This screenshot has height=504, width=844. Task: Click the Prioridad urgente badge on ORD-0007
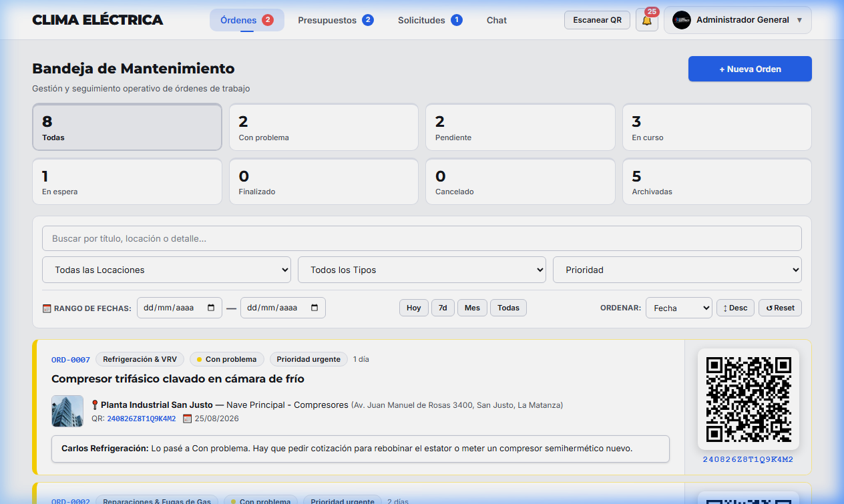[x=308, y=359]
